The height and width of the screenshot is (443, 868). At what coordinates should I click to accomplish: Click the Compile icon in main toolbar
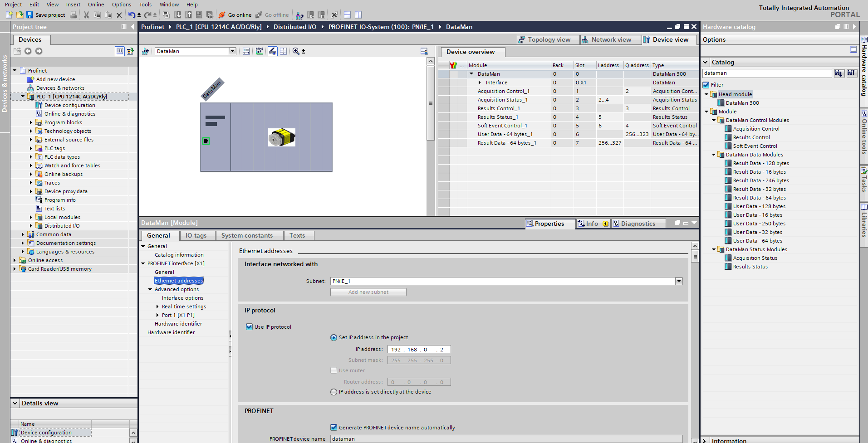point(166,15)
